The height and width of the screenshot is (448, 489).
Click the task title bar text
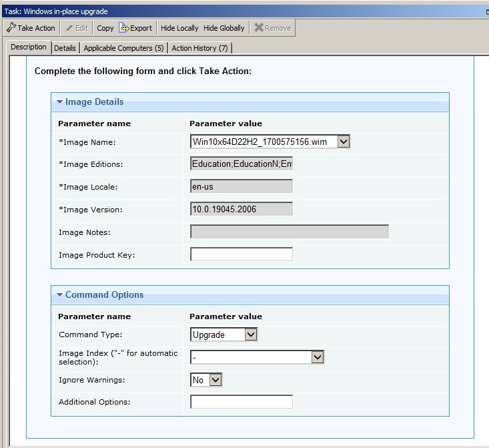pyautogui.click(x=56, y=11)
